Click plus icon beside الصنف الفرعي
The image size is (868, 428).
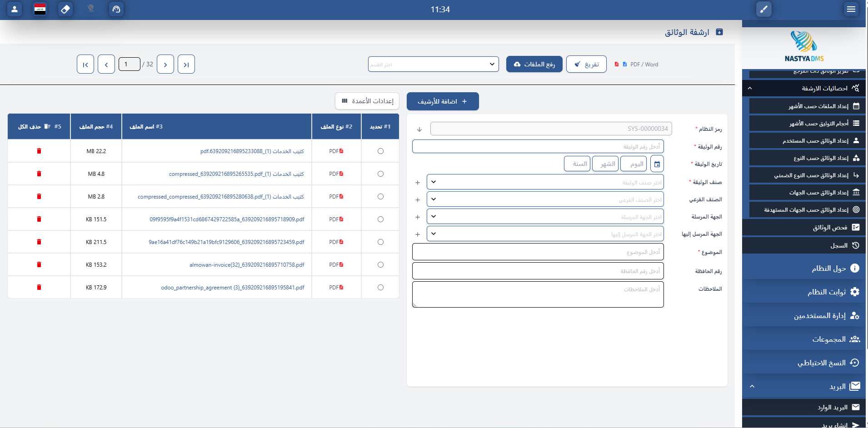(418, 200)
